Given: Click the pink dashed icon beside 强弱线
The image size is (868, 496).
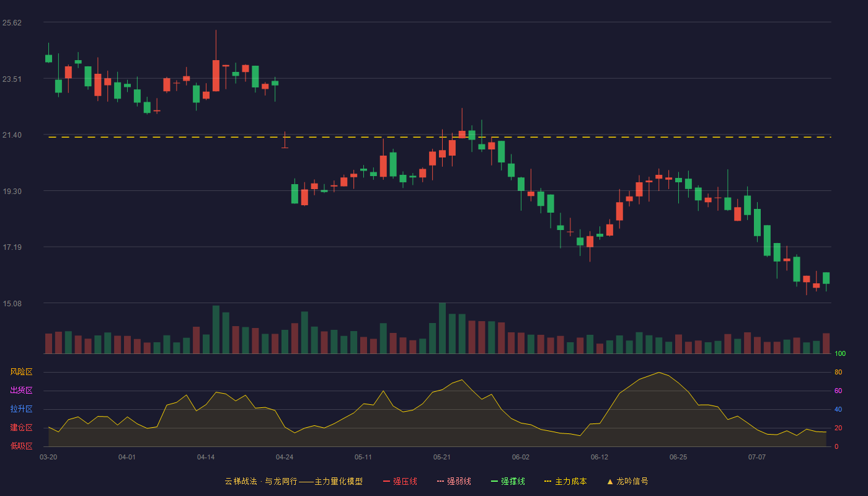Looking at the screenshot, I should click(x=440, y=481).
